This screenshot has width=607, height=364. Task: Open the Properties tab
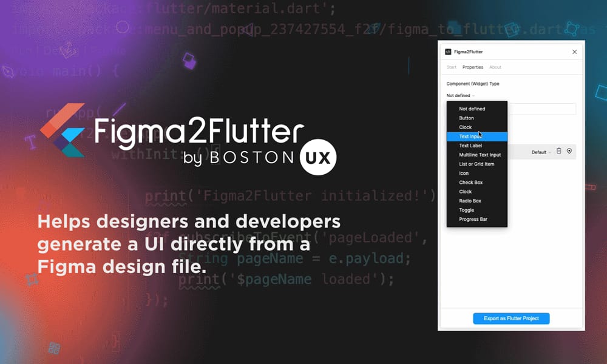click(x=472, y=67)
